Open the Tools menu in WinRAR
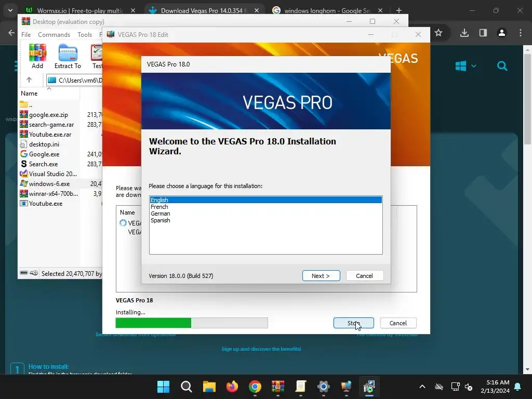The image size is (532, 399). tap(85, 35)
